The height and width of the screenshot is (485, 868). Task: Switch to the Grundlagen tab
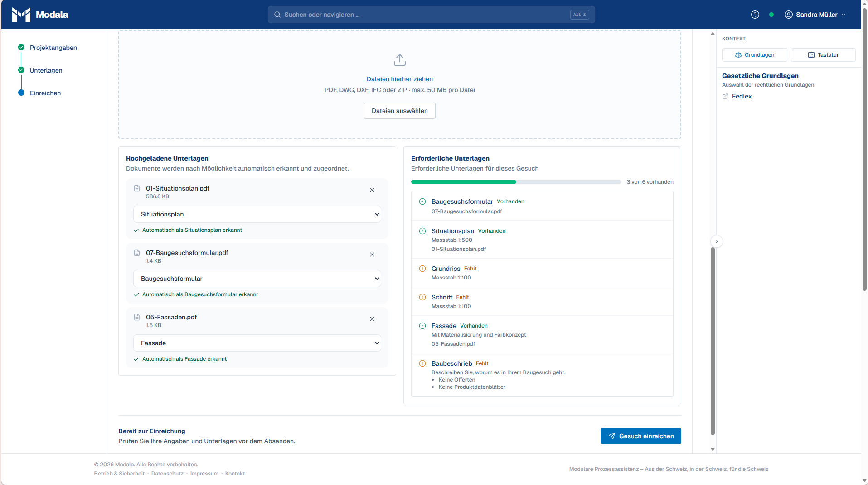[x=755, y=55]
